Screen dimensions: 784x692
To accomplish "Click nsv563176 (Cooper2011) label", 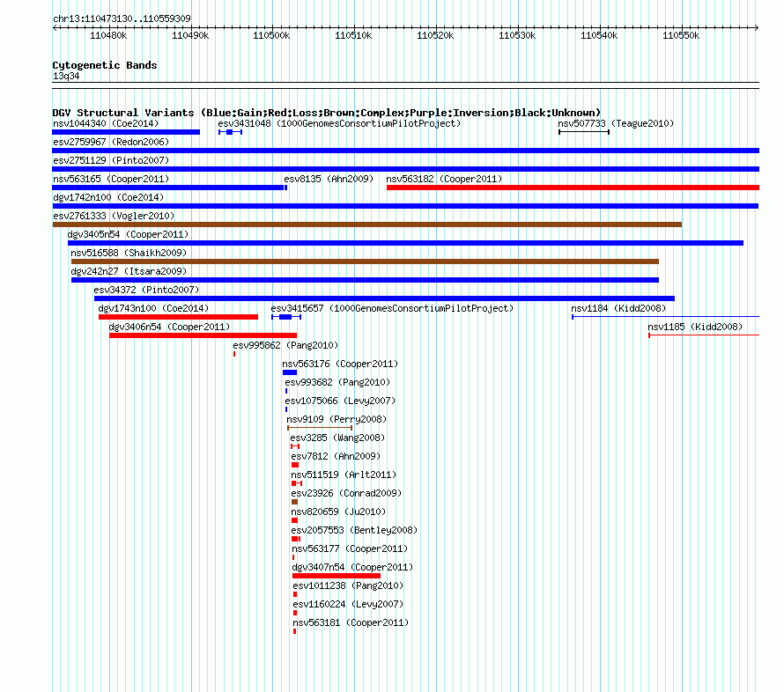I will point(340,364).
